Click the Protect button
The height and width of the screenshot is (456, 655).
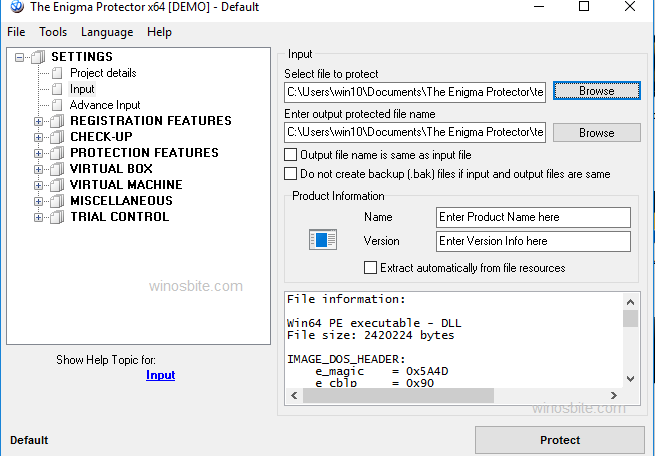click(560, 440)
